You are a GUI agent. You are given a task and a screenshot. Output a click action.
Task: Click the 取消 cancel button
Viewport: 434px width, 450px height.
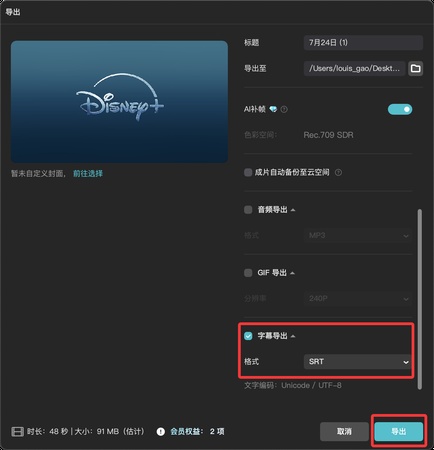pyautogui.click(x=344, y=431)
